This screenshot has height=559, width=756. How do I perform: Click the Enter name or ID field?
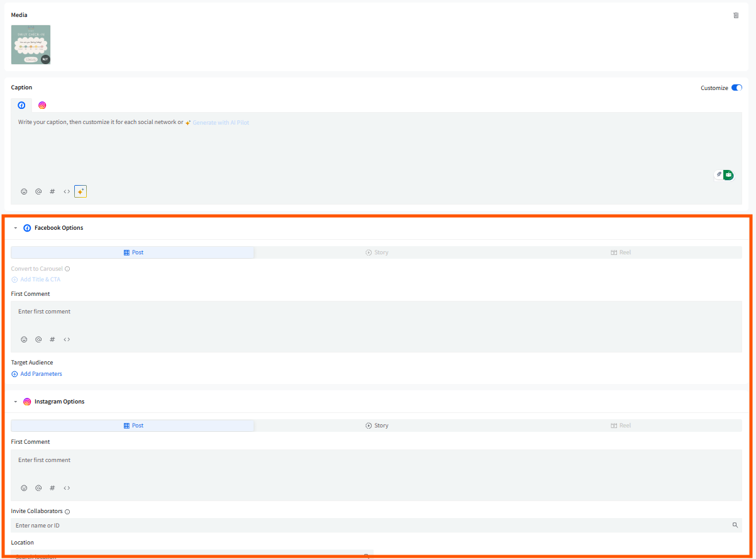pyautogui.click(x=376, y=525)
